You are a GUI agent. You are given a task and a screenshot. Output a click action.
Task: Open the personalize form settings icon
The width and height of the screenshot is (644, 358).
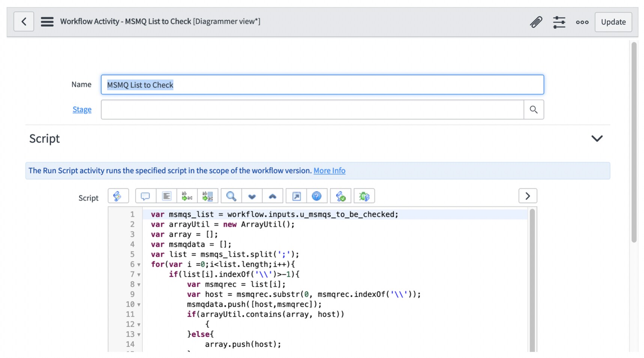[559, 22]
